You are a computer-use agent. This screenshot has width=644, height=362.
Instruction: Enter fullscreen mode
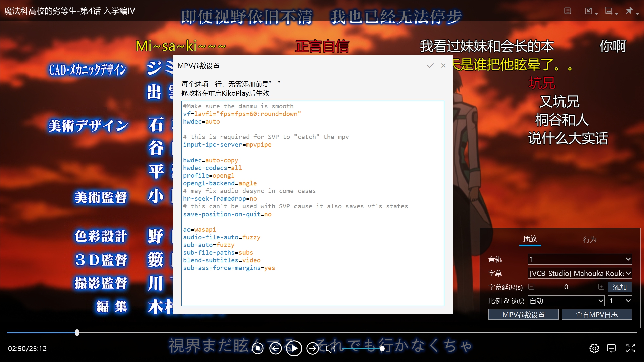click(x=631, y=349)
